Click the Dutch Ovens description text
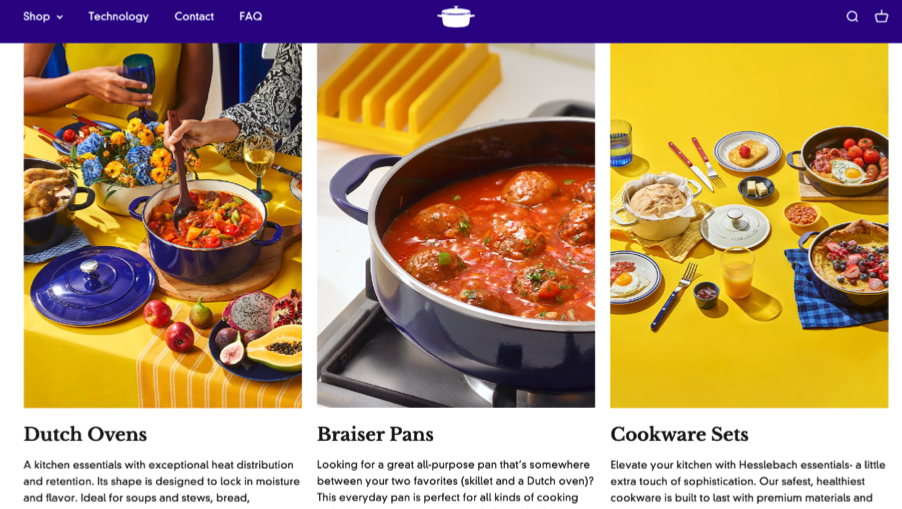The image size is (902, 509). (x=162, y=481)
